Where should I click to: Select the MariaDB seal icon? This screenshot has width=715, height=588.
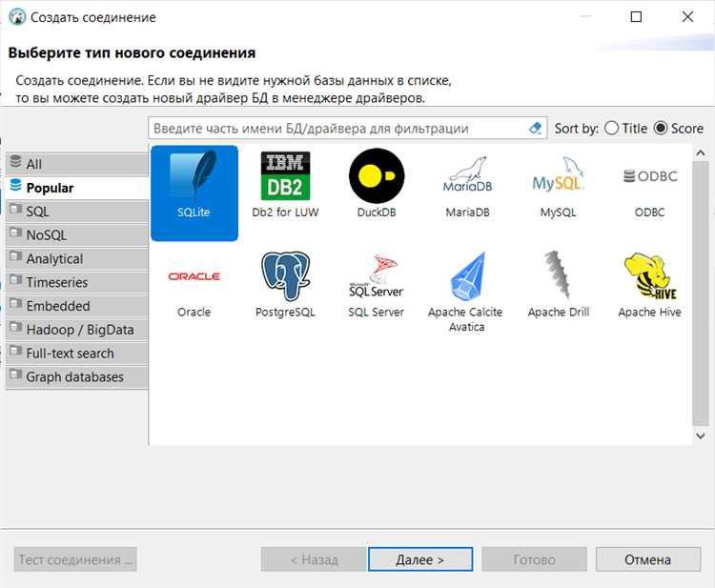click(467, 175)
